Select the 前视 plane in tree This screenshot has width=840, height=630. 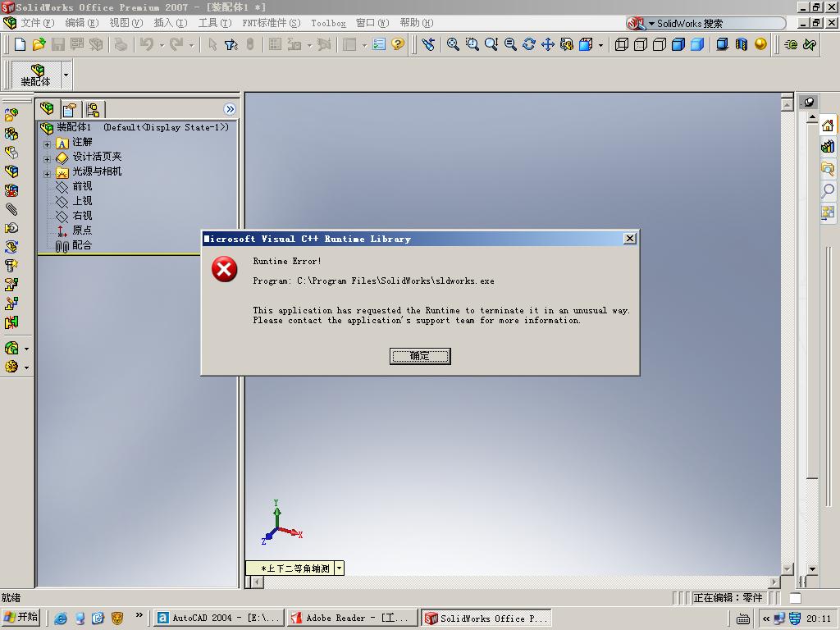pos(82,186)
